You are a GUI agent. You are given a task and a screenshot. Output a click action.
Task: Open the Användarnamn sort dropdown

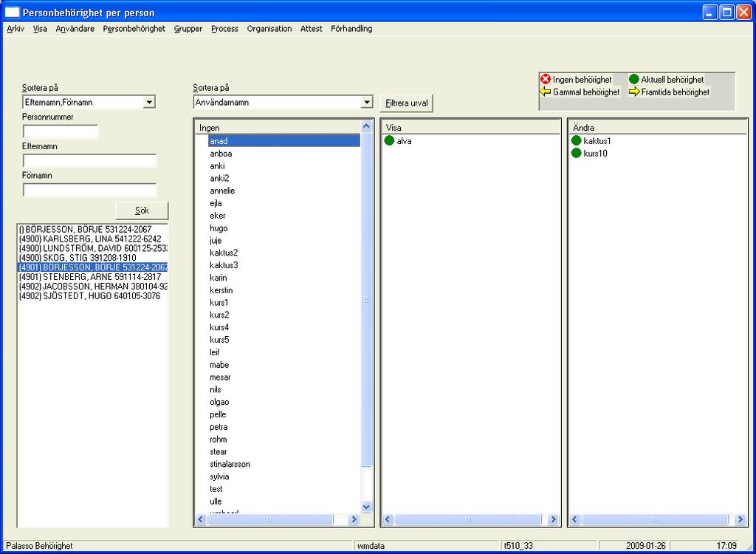(x=367, y=103)
